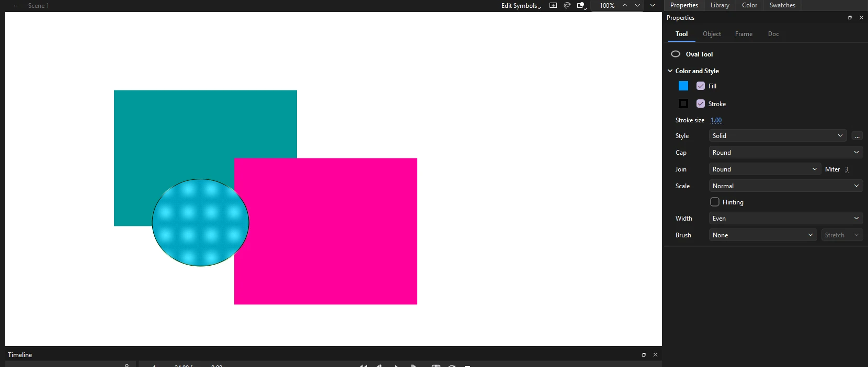The height and width of the screenshot is (367, 868).
Task: Uncheck the Stroke checkbox
Action: pos(701,104)
